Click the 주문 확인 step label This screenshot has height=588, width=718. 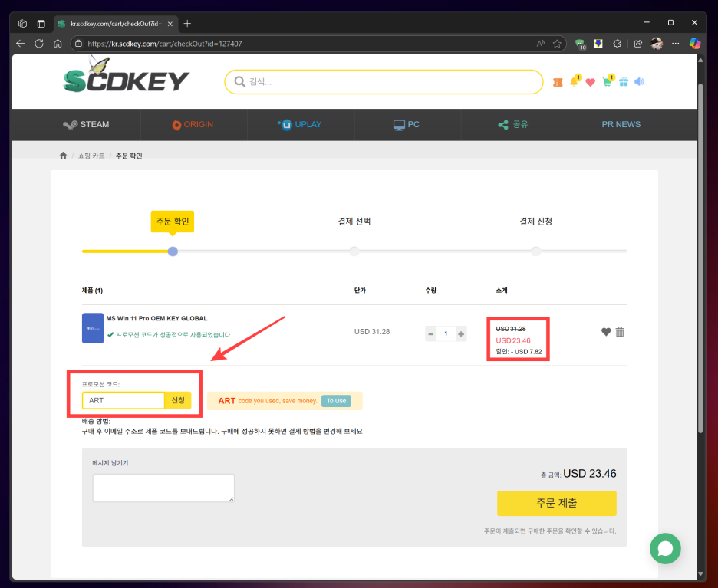pos(172,222)
